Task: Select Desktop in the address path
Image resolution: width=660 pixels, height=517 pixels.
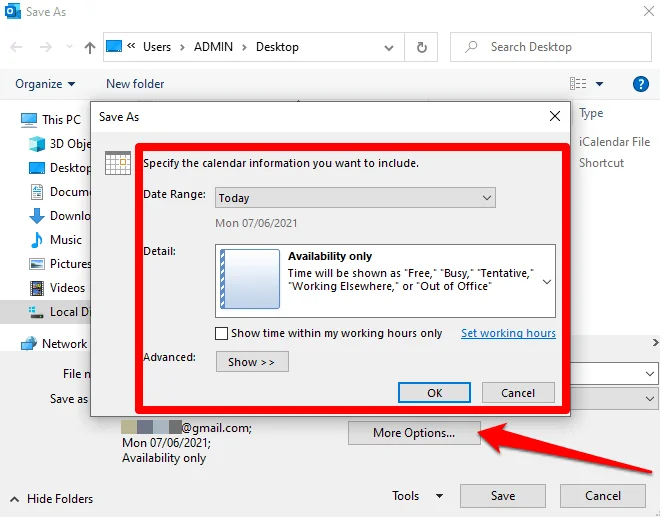Action: 277,47
